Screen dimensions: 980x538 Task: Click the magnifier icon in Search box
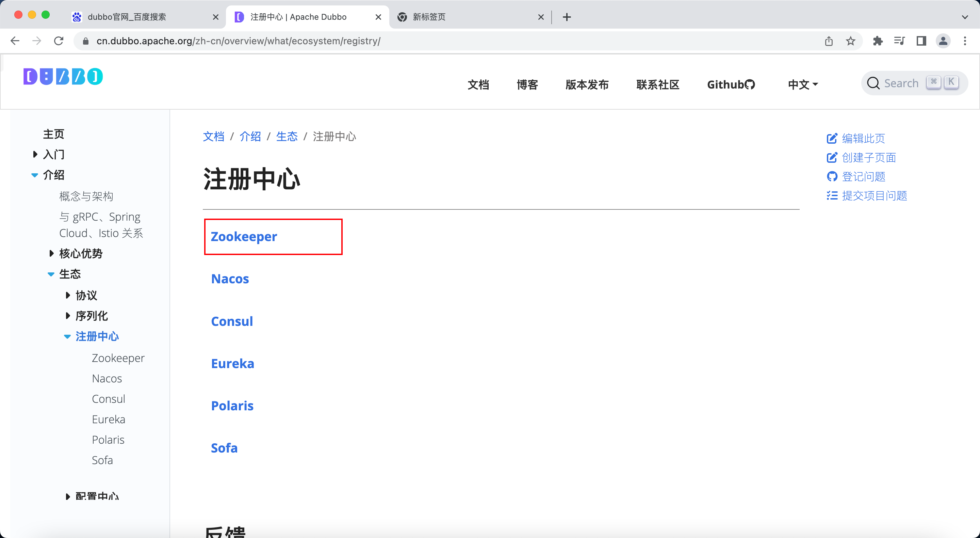(x=873, y=83)
